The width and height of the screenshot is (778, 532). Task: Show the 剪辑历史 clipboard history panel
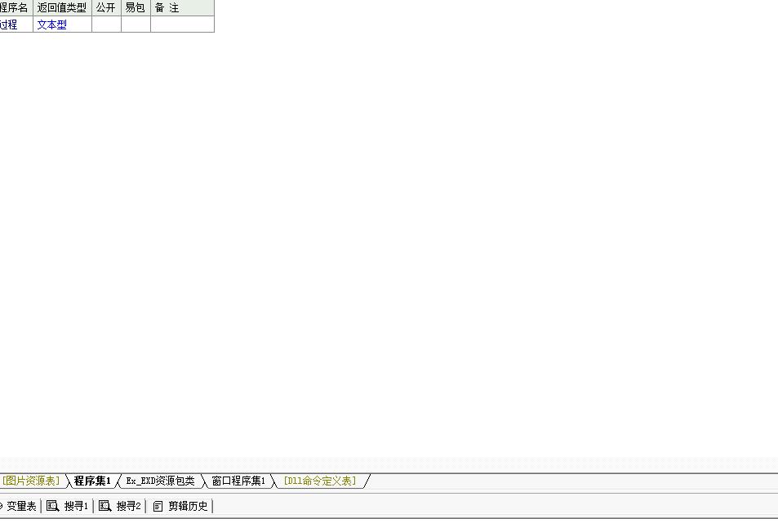pyautogui.click(x=180, y=506)
